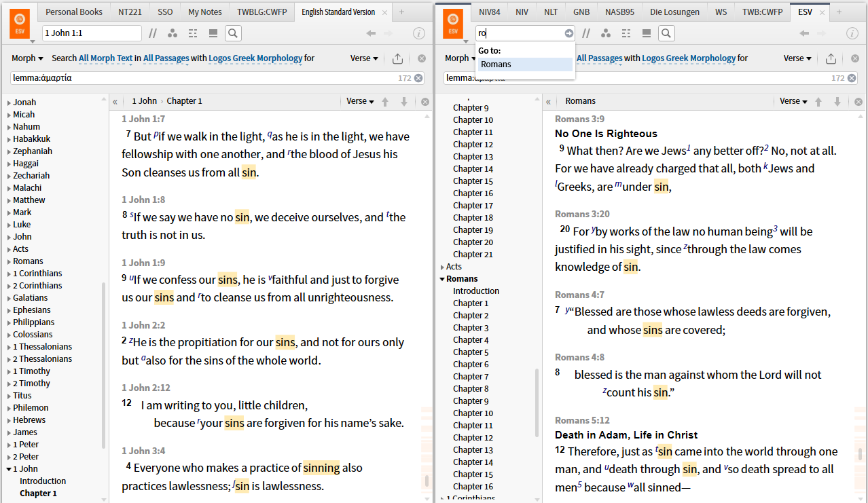The height and width of the screenshot is (503, 868).
Task: Collapse the Romans node in right tree
Action: click(442, 279)
